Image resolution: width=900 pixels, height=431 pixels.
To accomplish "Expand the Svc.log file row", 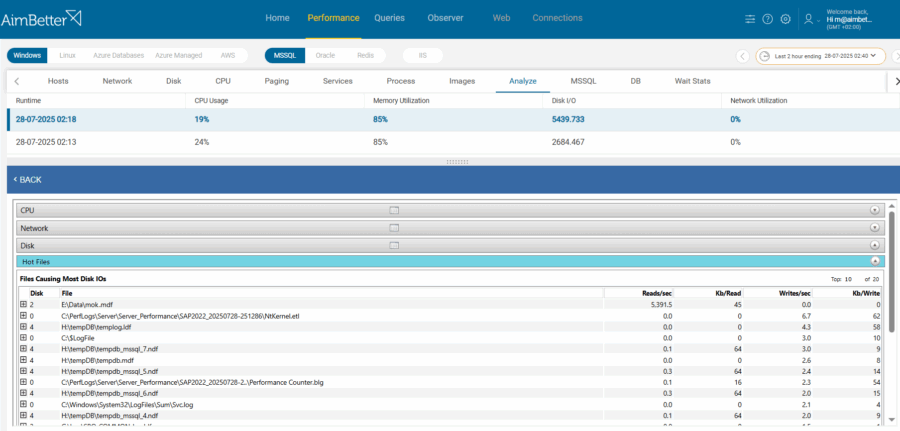I will [24, 404].
